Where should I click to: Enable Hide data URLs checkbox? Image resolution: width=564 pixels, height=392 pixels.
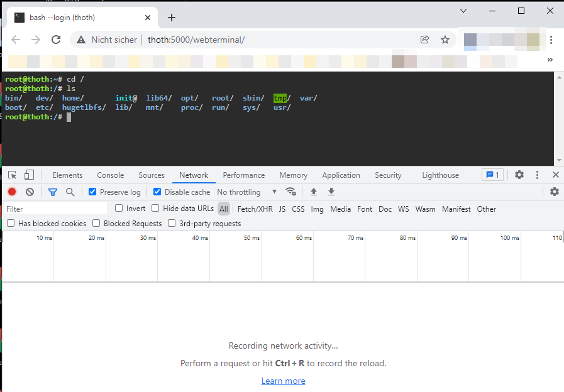pos(155,208)
